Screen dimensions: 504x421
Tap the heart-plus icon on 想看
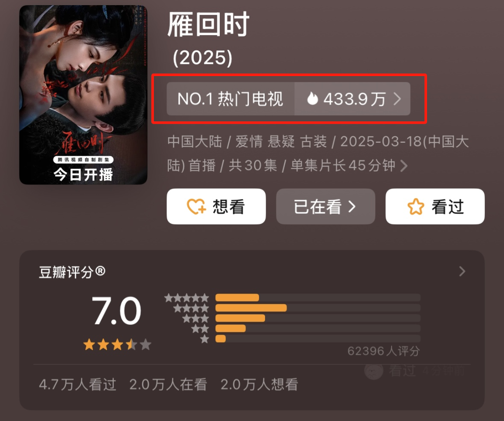tap(196, 206)
